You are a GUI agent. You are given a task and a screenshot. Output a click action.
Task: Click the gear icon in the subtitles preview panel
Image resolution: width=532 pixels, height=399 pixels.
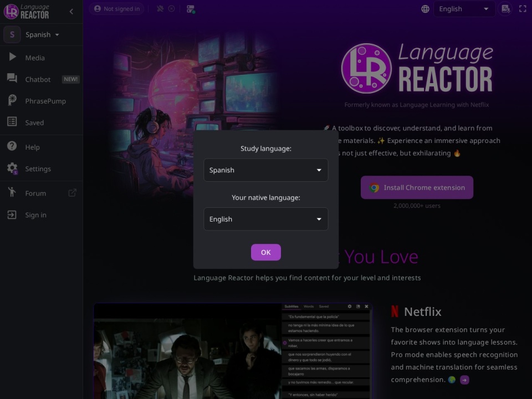click(350, 306)
